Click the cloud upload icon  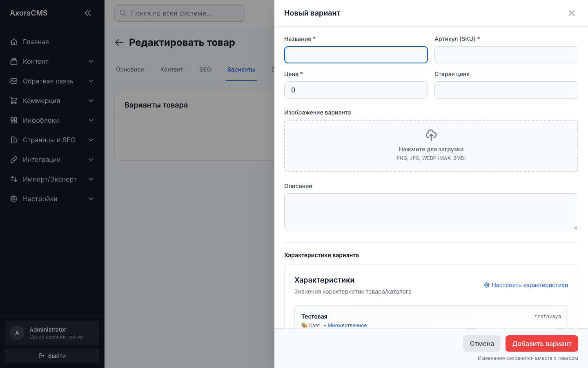431,135
